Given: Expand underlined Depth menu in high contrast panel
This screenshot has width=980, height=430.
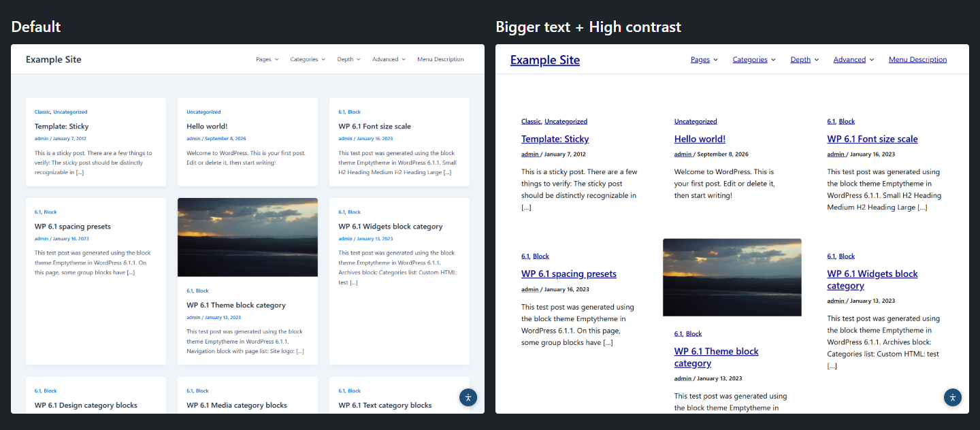Looking at the screenshot, I should click(x=804, y=59).
